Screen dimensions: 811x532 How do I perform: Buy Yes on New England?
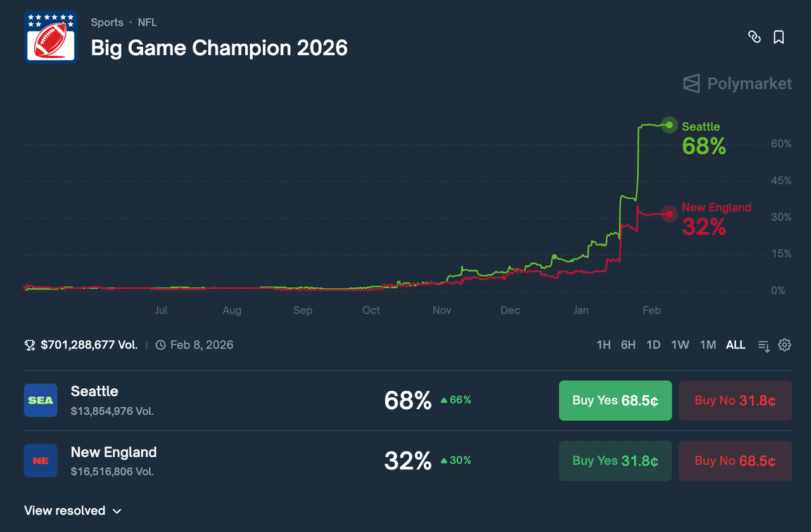pos(615,461)
